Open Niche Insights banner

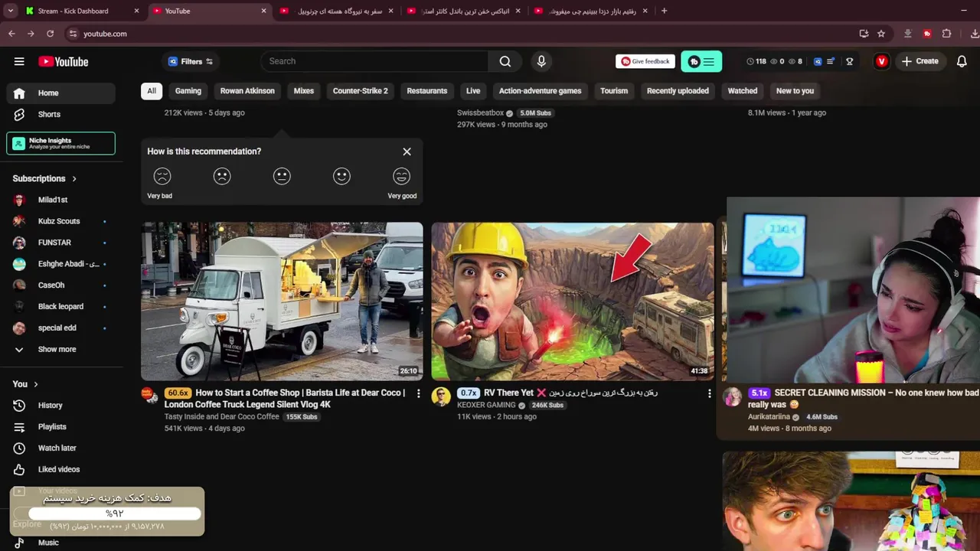click(61, 143)
